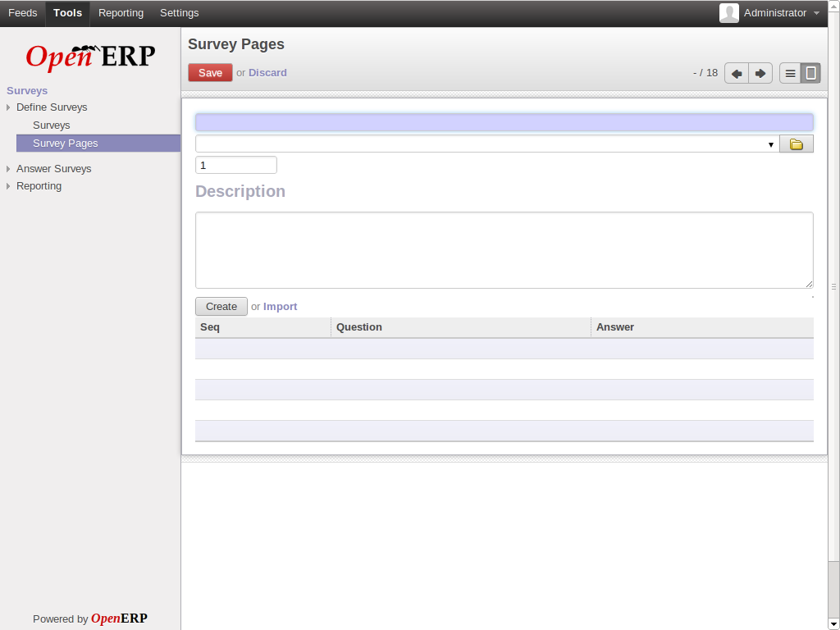The height and width of the screenshot is (630, 840).
Task: Click the OpenERP logo
Action: pos(90,56)
